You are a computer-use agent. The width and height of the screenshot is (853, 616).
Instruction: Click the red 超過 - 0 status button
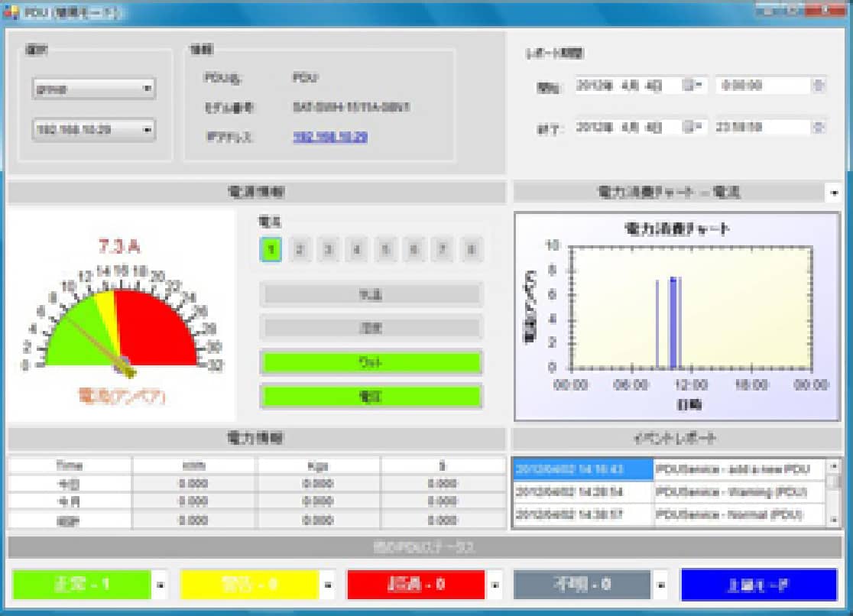pos(416,585)
